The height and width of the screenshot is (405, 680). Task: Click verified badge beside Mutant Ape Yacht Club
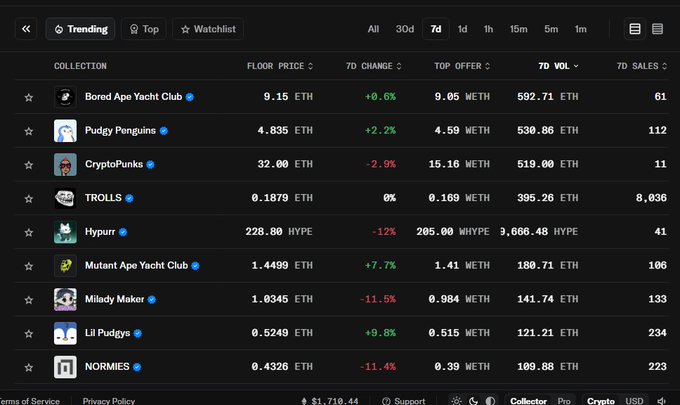(x=196, y=266)
